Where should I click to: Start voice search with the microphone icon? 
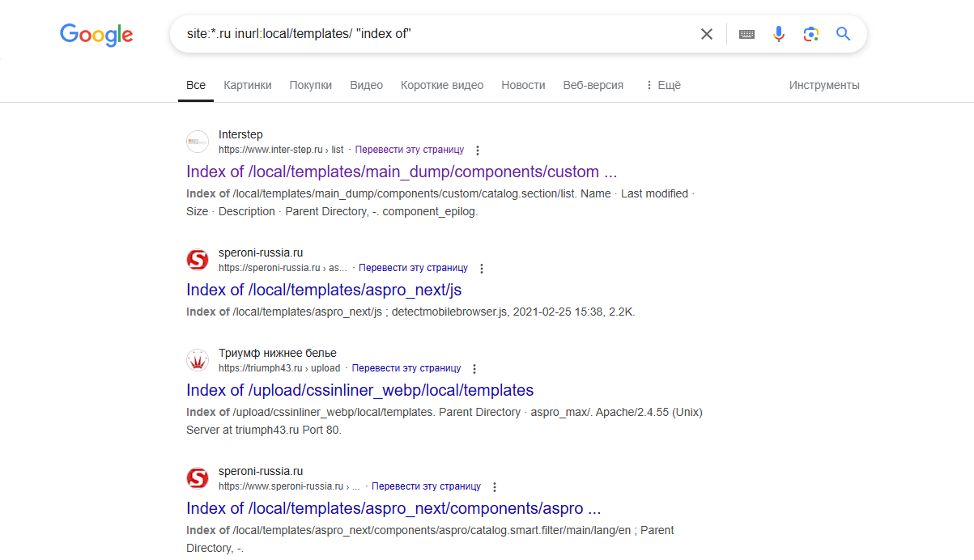click(x=779, y=34)
